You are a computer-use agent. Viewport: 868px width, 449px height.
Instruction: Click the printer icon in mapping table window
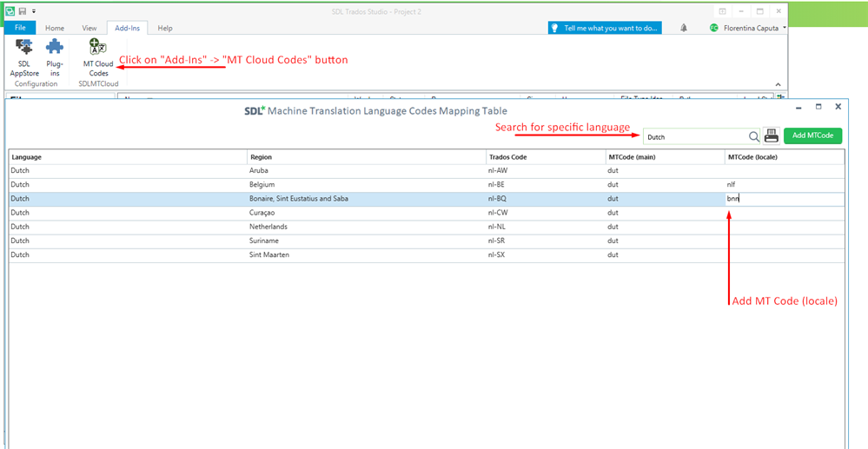(x=772, y=135)
